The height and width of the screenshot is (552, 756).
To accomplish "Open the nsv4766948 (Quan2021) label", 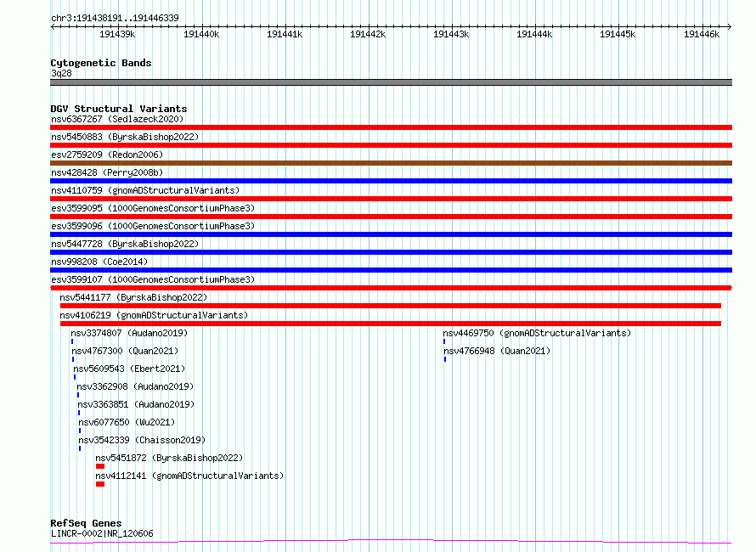I will 497,351.
